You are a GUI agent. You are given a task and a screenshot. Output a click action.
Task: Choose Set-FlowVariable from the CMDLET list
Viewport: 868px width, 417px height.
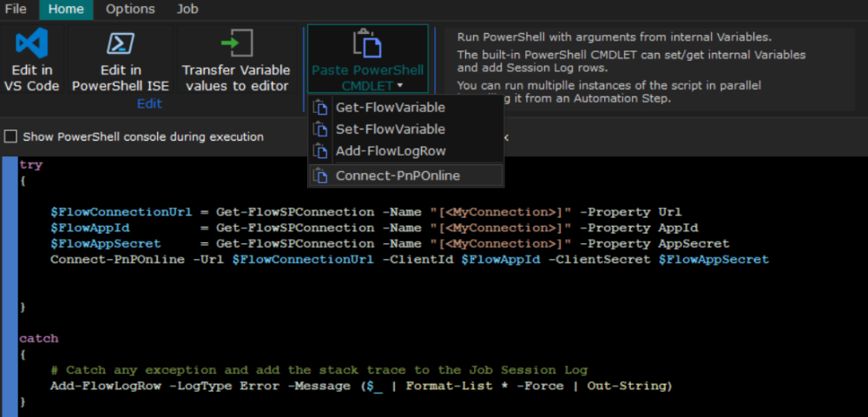(390, 129)
